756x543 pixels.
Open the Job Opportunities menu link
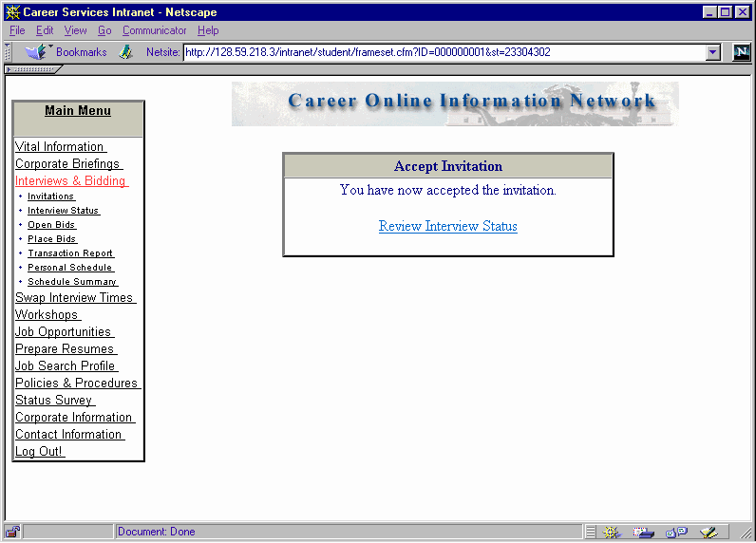63,331
